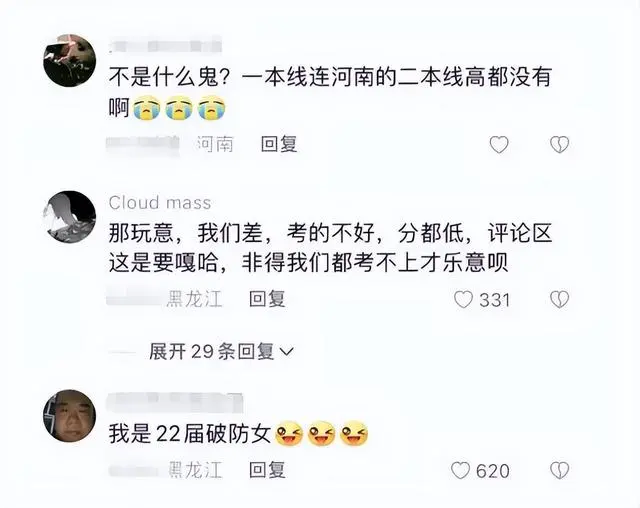Click chevron next to 展开29条回复

click(287, 352)
